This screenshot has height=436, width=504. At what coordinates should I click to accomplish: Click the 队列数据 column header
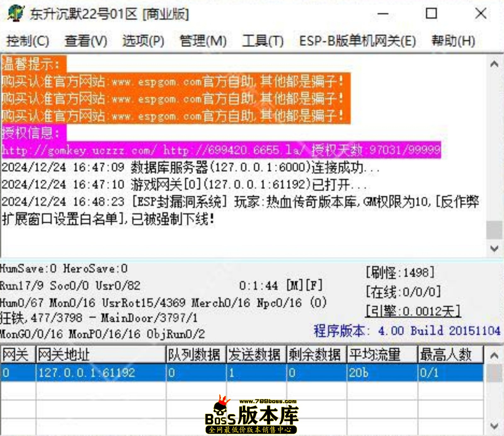[196, 355]
